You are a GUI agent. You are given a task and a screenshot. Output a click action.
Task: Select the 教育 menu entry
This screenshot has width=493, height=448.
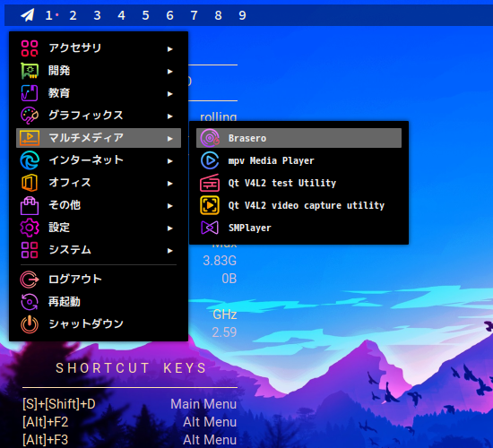[x=99, y=93]
